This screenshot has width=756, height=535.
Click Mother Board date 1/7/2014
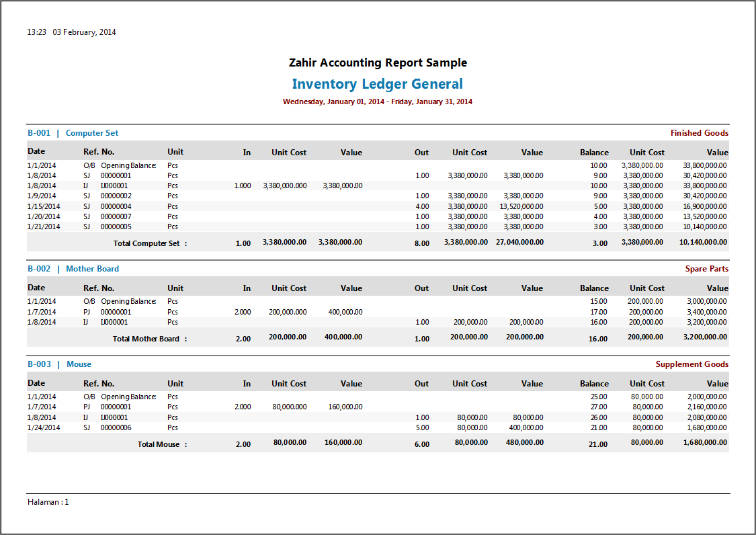[42, 312]
